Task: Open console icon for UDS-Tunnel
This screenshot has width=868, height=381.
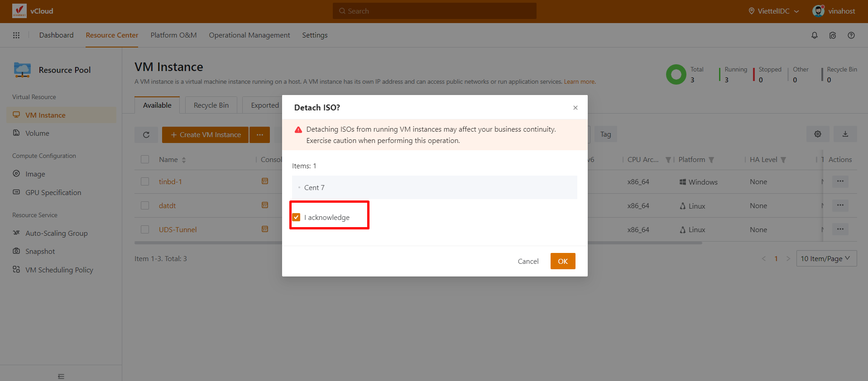Action: [x=265, y=229]
